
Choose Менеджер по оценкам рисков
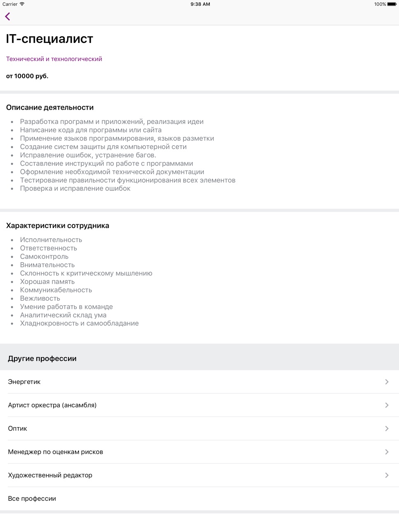[x=199, y=452]
